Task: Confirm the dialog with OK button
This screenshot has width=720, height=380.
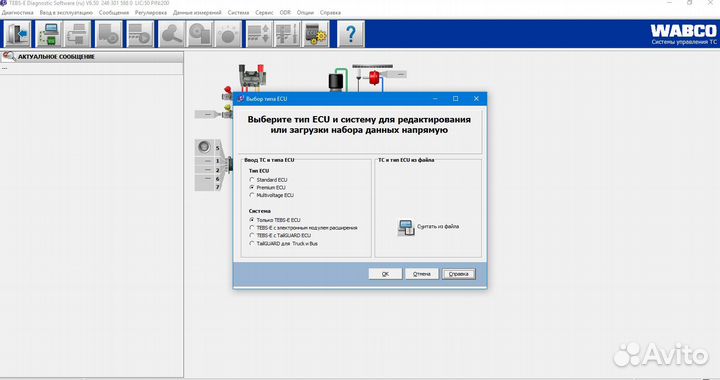Action: (x=385, y=274)
